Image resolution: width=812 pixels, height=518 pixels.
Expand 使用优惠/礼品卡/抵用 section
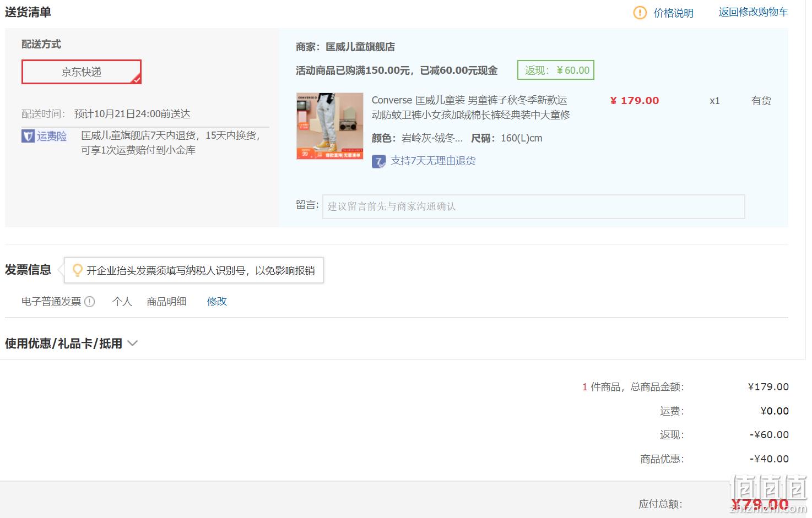71,343
